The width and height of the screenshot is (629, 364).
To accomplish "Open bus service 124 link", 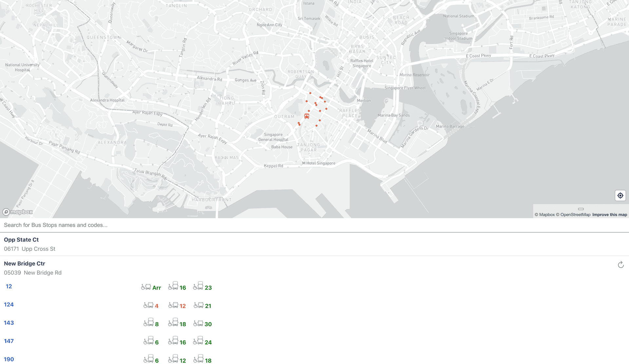I will click(9, 304).
